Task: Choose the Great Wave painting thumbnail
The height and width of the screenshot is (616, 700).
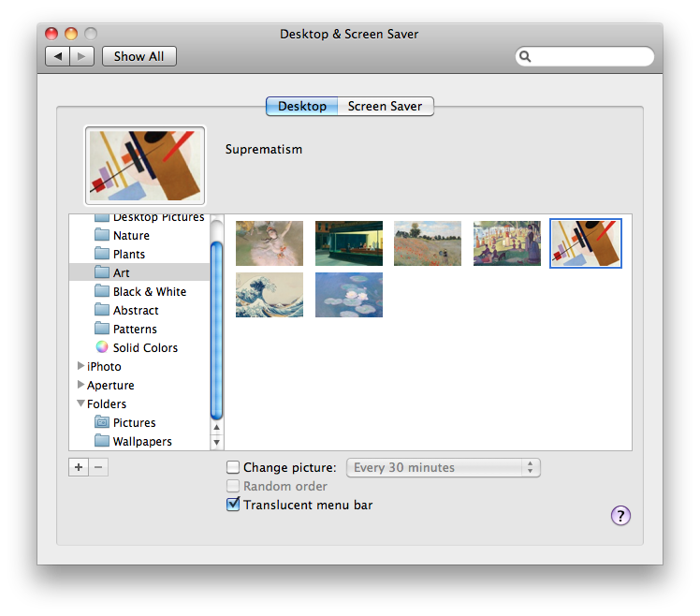Action: (x=270, y=295)
